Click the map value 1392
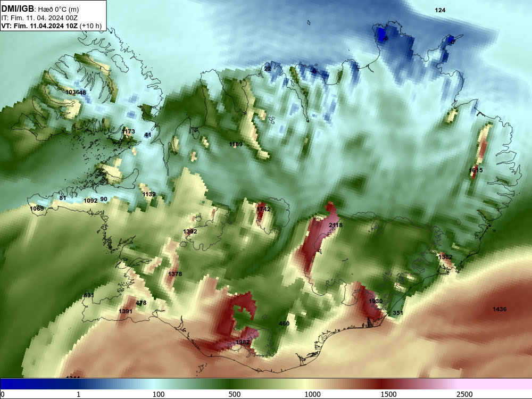532x399 pixels. 190,231
